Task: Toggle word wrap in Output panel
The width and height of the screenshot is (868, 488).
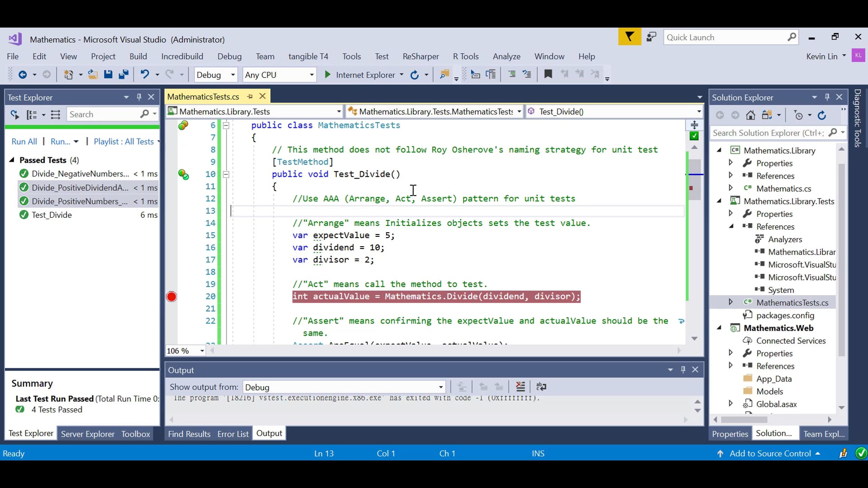Action: tap(541, 387)
